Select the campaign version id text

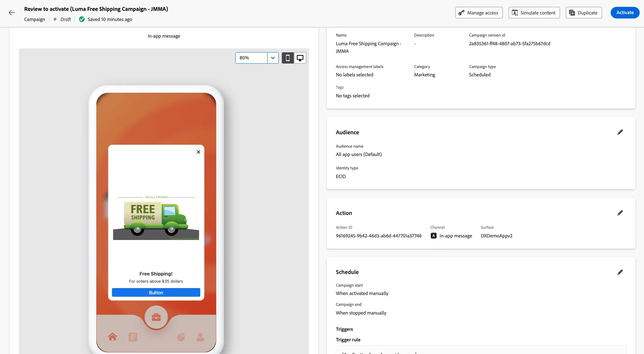pyautogui.click(x=510, y=43)
